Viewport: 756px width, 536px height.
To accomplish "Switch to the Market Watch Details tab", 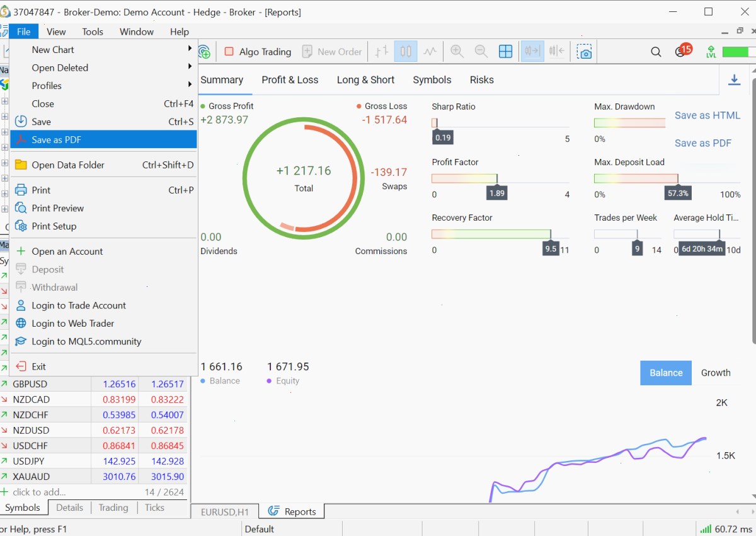I will pyautogui.click(x=69, y=508).
